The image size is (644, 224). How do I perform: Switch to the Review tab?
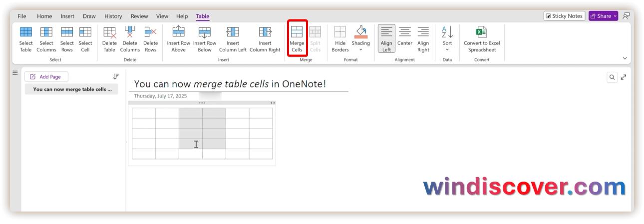tap(140, 16)
